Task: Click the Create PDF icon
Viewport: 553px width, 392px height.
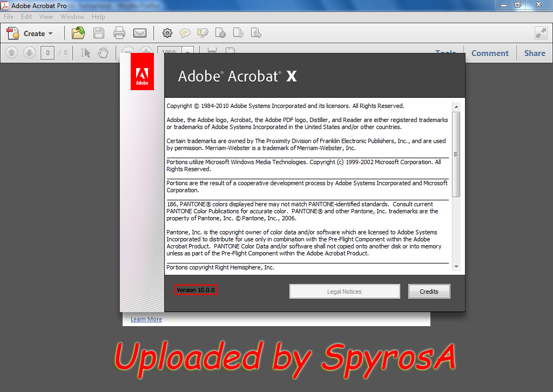Action: (13, 33)
